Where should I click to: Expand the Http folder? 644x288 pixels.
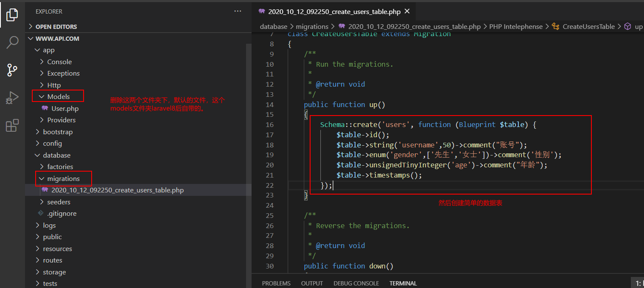pos(42,85)
